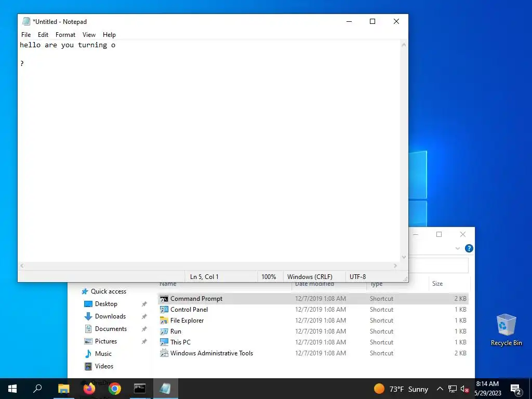Click the Notepad horizontal scrollbar left arrow
The image size is (532, 399).
pyautogui.click(x=22, y=266)
